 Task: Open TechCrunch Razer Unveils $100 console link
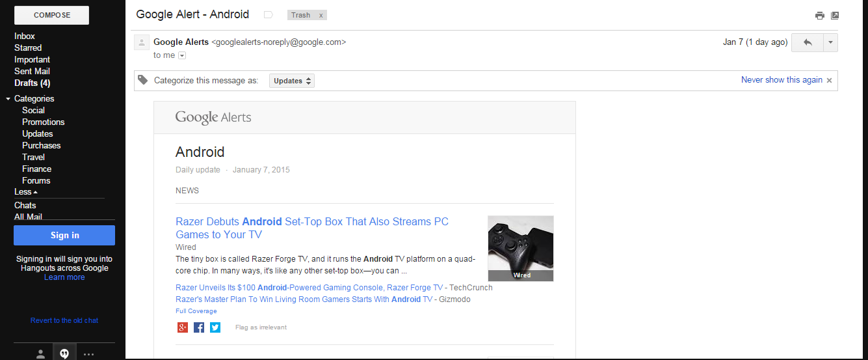[309, 288]
